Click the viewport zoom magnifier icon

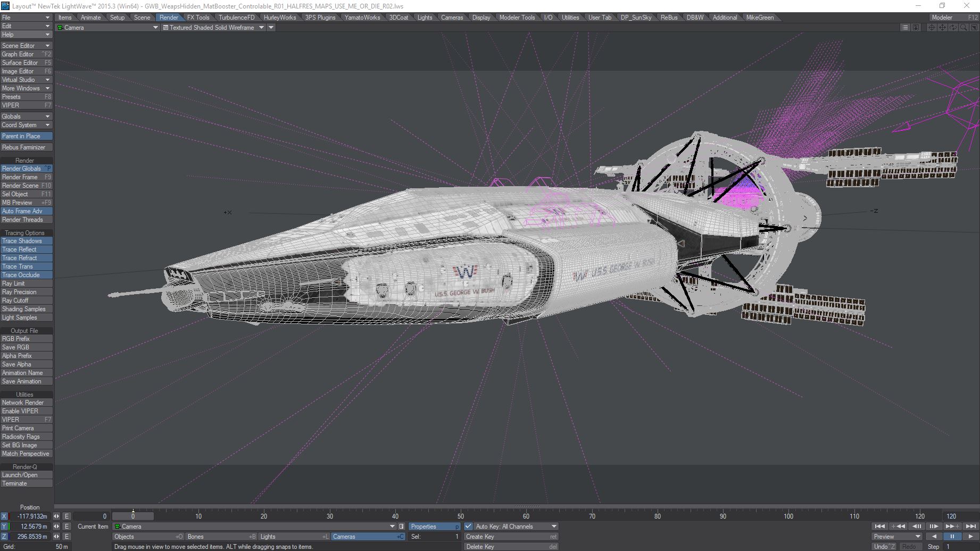(x=963, y=28)
